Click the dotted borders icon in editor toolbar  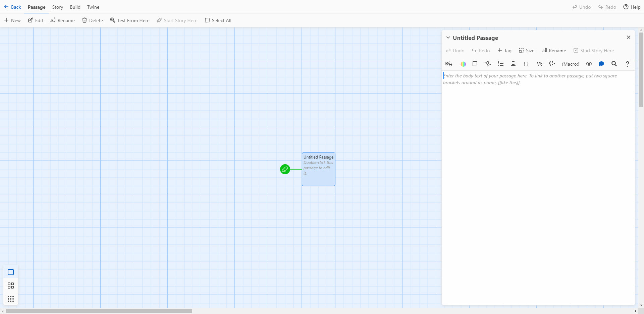[475, 64]
